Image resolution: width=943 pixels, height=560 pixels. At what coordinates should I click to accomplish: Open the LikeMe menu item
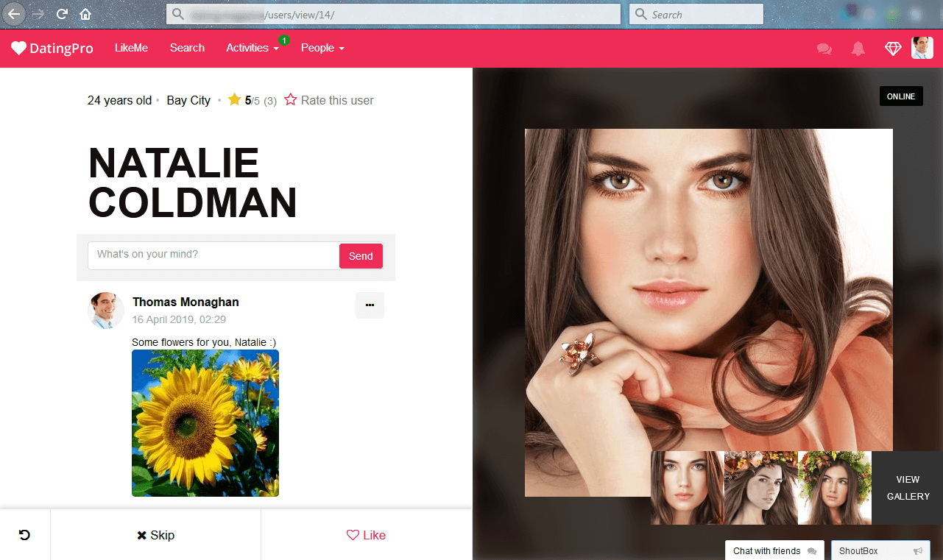(x=131, y=48)
